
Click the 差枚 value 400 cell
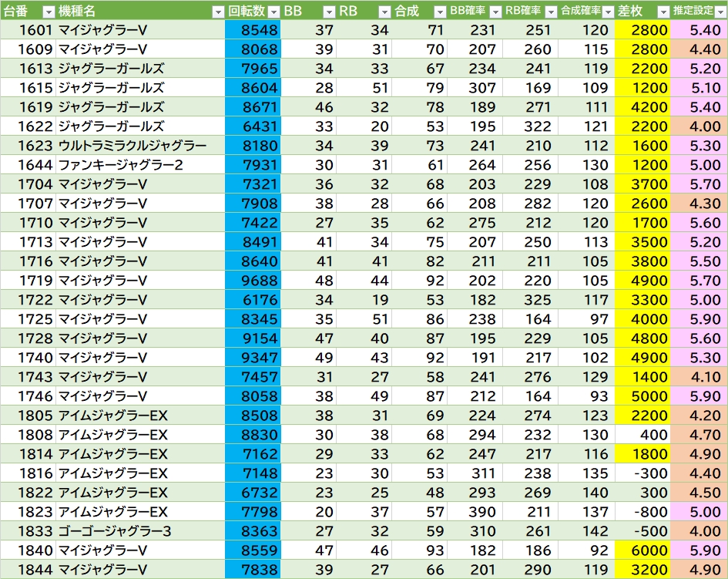tap(642, 435)
